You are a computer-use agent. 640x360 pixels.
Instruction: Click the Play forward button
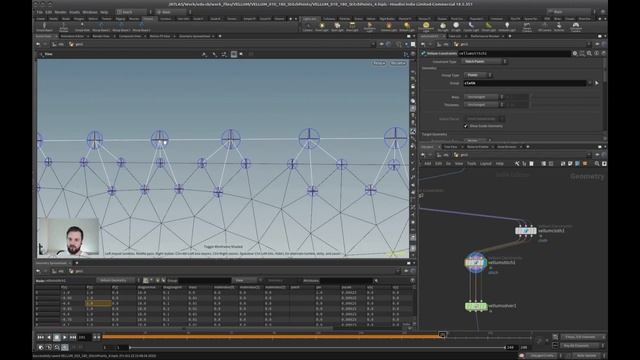[64, 337]
